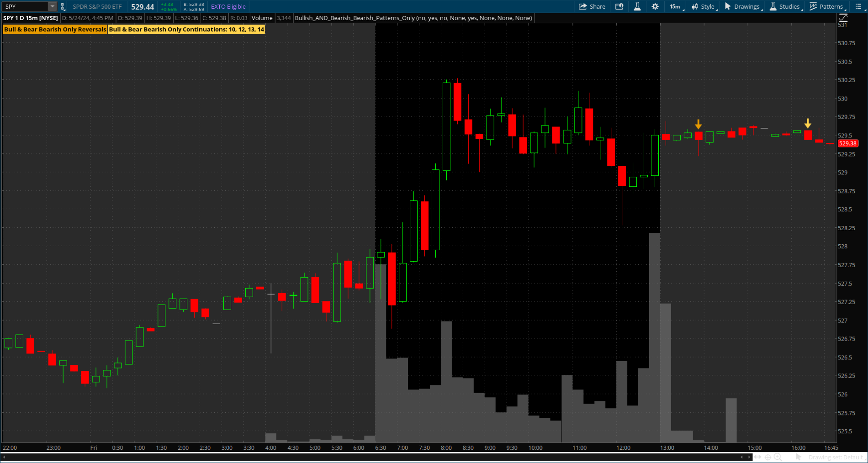This screenshot has width=868, height=463.
Task: Open the Studies menu
Action: (x=785, y=6)
